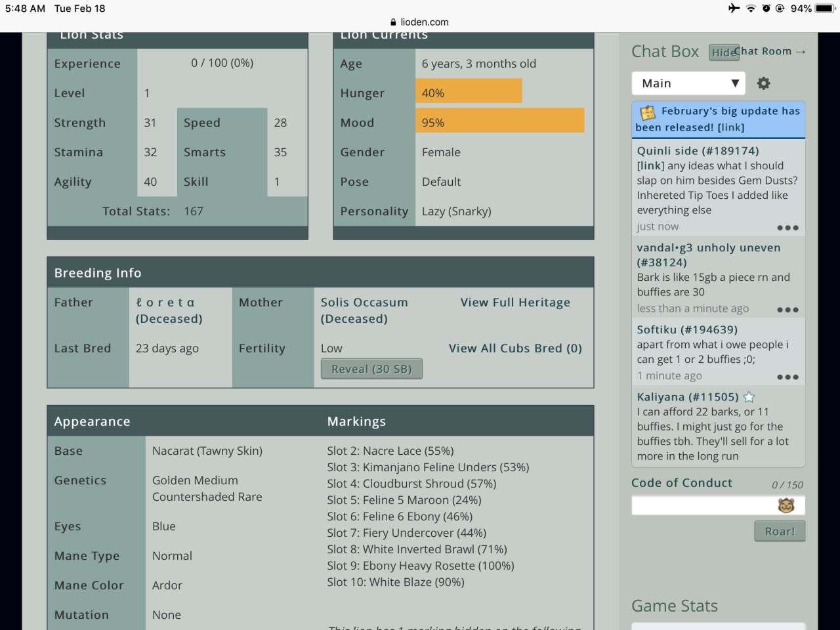This screenshot has height=630, width=840.
Task: Click the Last Bred value 23 days ago
Action: (167, 348)
